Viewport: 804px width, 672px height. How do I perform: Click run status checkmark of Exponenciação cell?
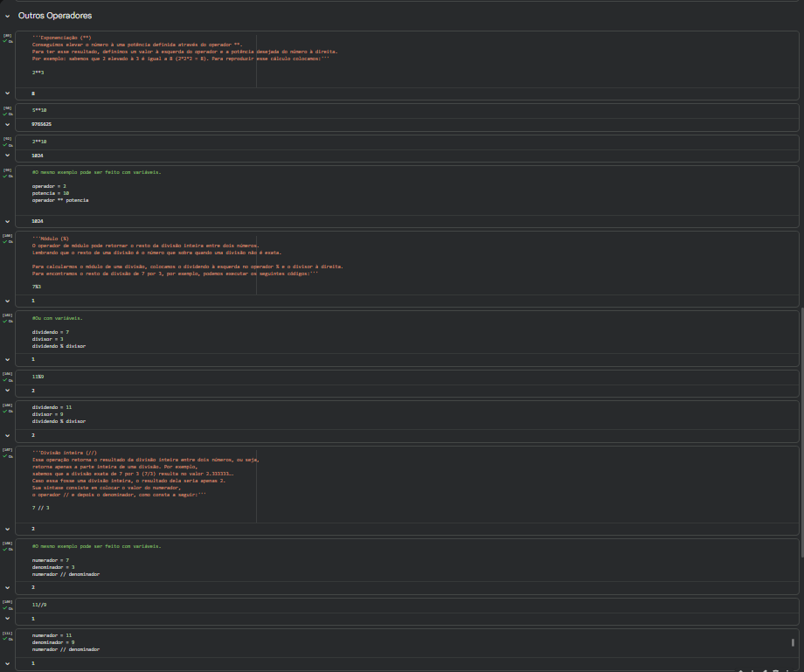pos(5,41)
